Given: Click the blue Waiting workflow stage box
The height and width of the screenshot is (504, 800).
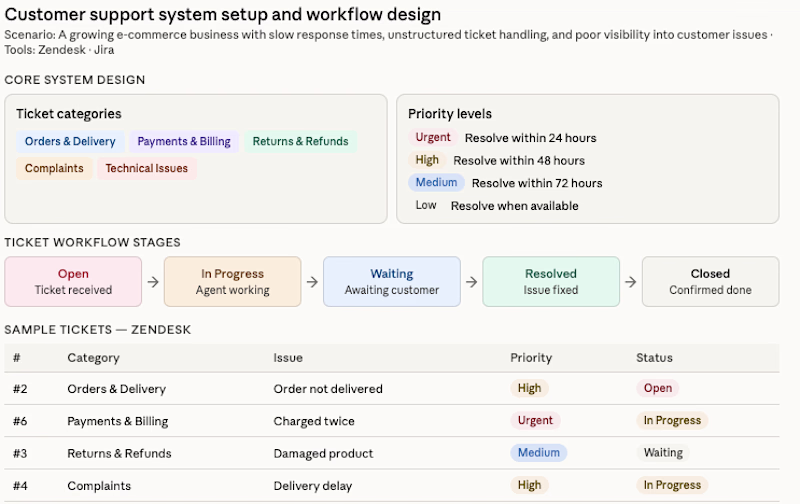Looking at the screenshot, I should [x=391, y=281].
